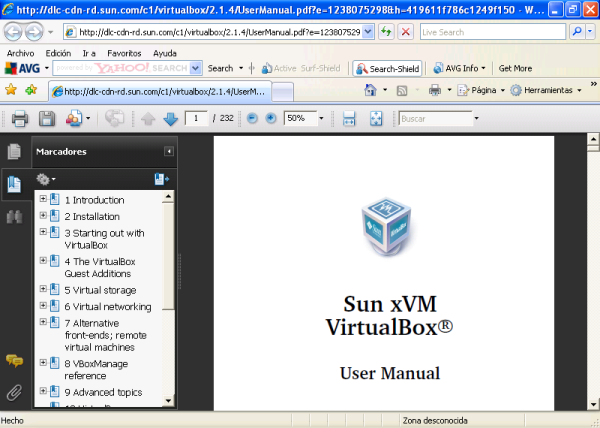Click the fit full page icon
This screenshot has height=428, width=600.
[376, 118]
